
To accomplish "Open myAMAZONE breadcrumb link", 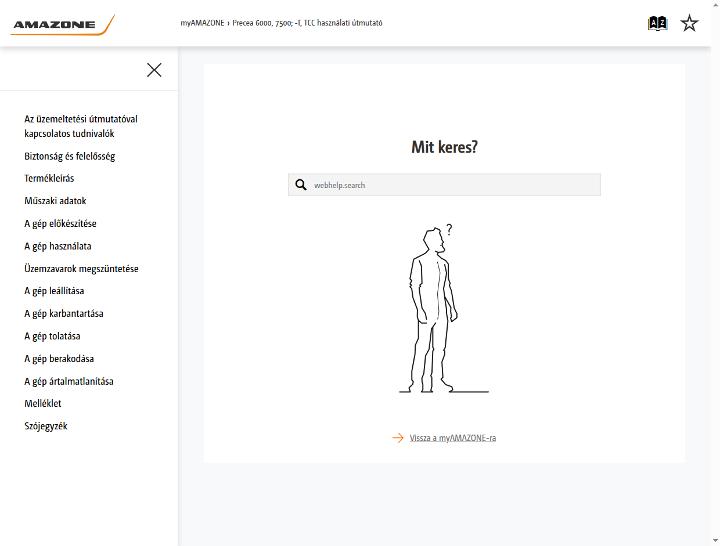I will click(x=202, y=23).
